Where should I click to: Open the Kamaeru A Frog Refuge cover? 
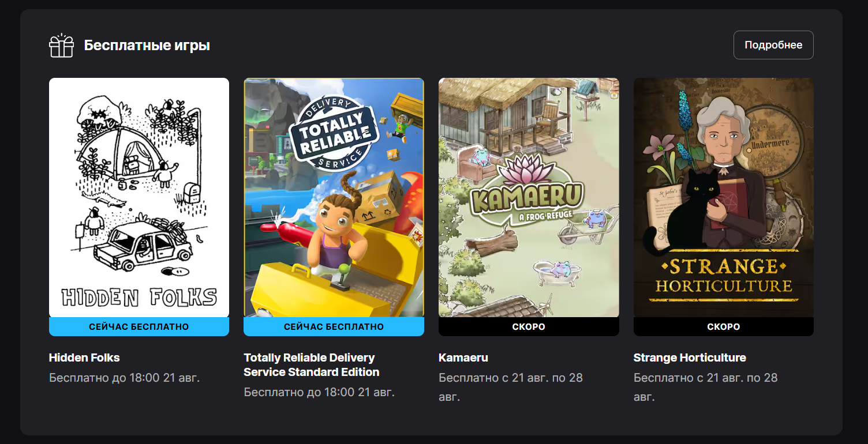(x=529, y=197)
